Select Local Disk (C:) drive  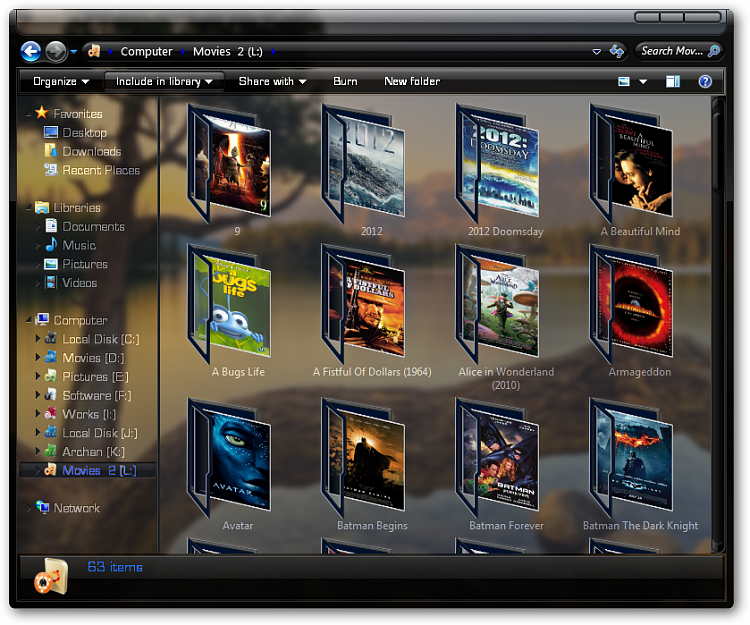point(100,339)
